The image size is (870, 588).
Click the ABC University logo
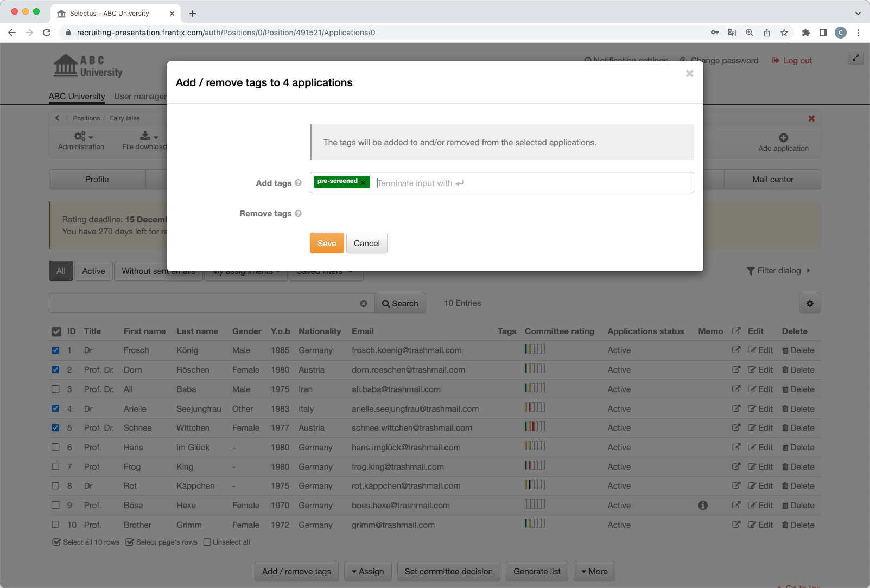click(88, 66)
